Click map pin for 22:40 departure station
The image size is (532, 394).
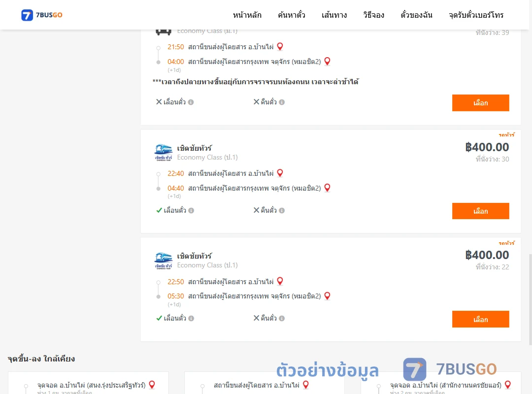(x=280, y=173)
